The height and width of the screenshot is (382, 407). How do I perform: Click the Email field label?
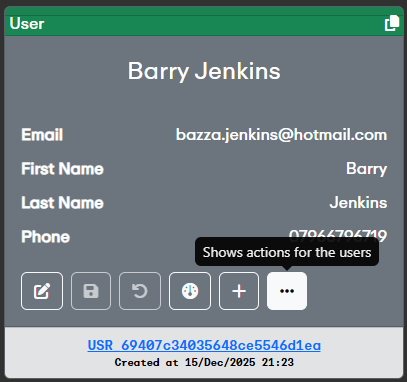pos(42,135)
